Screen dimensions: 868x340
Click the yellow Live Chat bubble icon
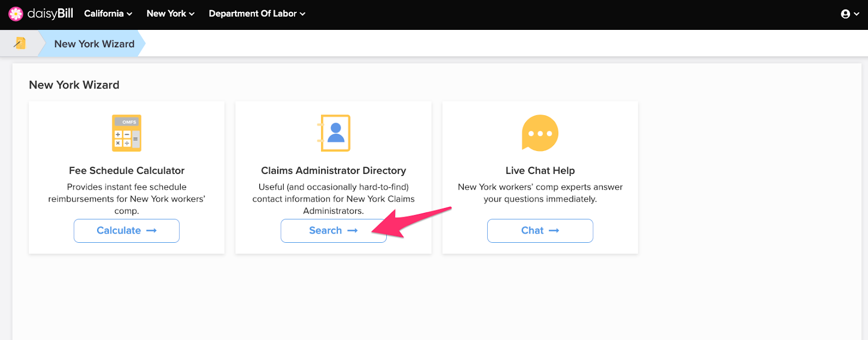[x=540, y=133]
